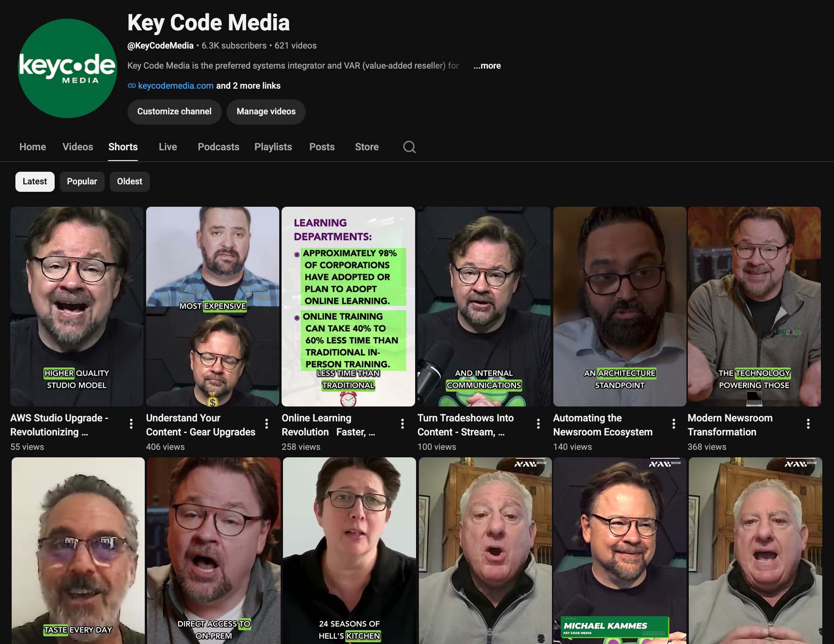Go to the Home tab

click(x=33, y=147)
